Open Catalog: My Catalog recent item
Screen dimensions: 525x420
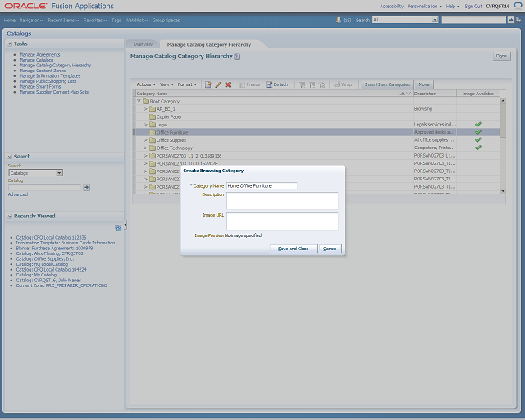coord(36,275)
